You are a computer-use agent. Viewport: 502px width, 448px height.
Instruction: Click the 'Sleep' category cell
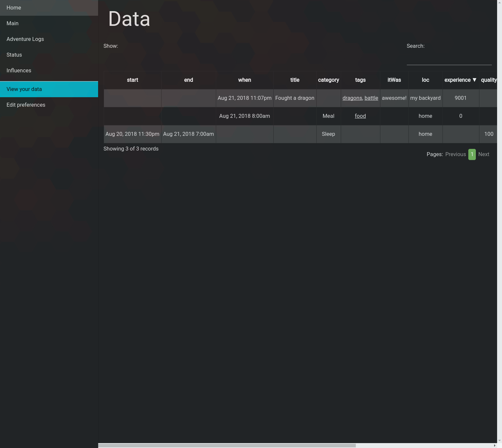(328, 134)
